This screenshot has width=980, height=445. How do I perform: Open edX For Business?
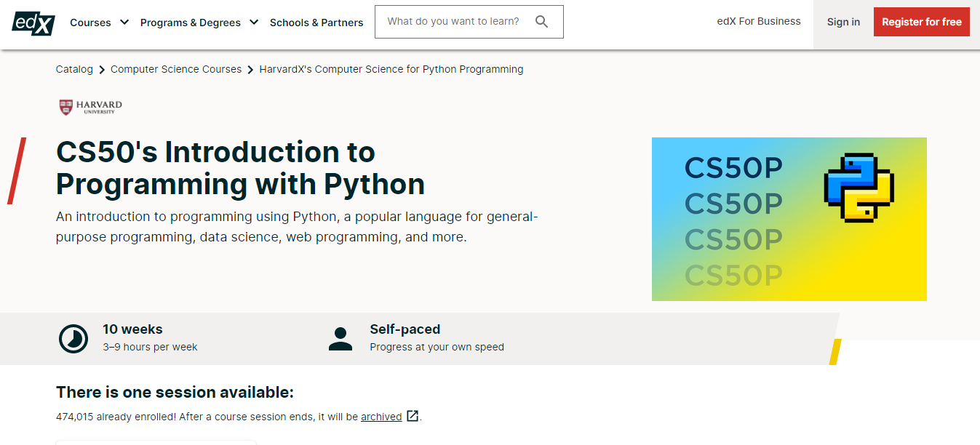(759, 21)
